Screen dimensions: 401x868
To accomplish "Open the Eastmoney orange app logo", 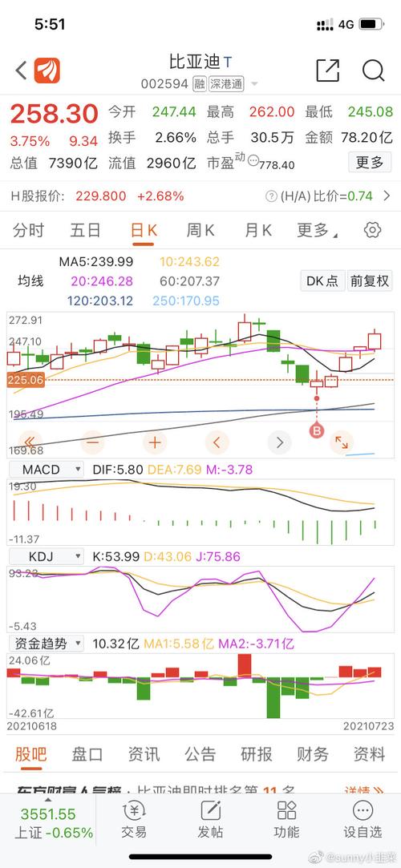I will click(x=47, y=71).
